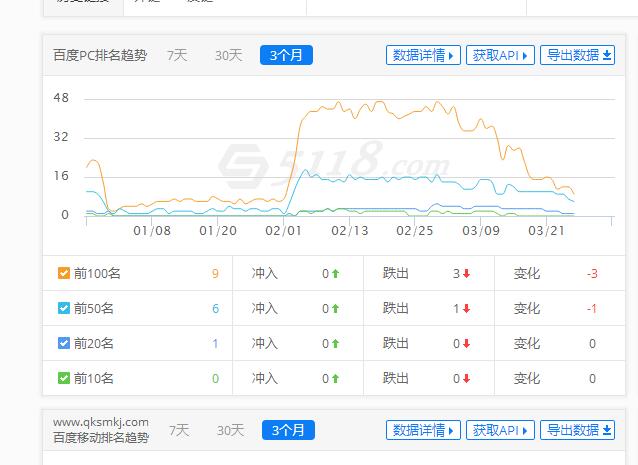The height and width of the screenshot is (465, 638).
Task: Open 数据详情 for PC ranking trend
Action: pos(423,55)
